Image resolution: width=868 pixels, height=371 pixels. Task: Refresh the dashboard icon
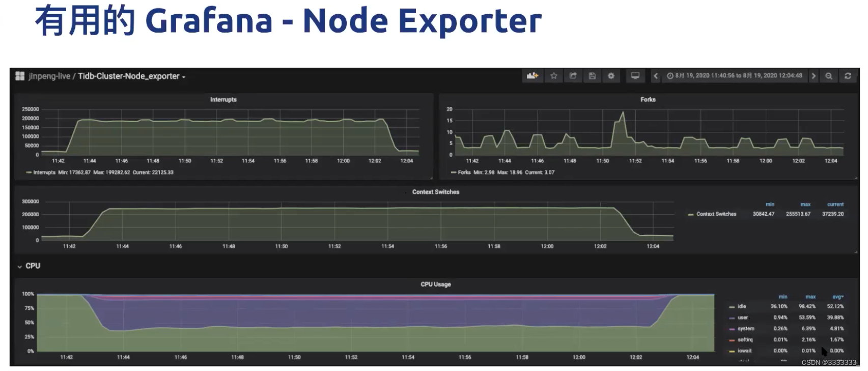coord(848,76)
